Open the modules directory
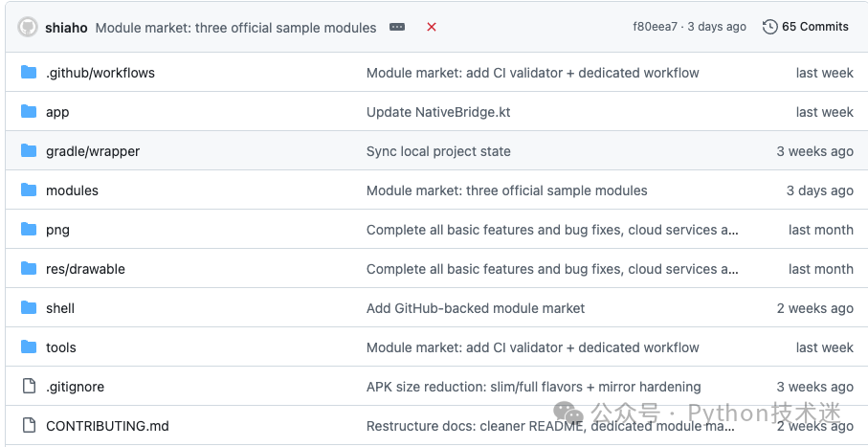The image size is (868, 447). click(72, 190)
